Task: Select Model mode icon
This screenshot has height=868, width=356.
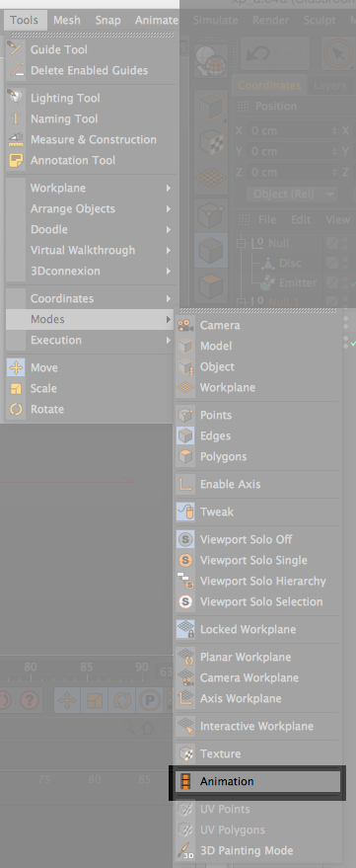Action: [185, 346]
